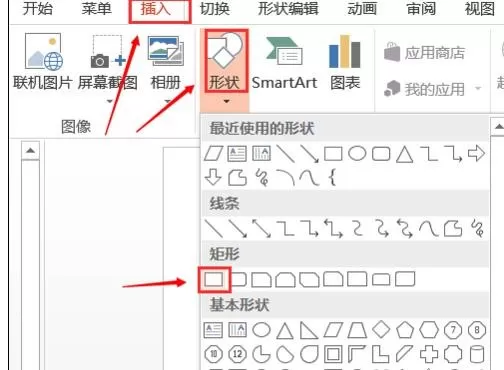Screen dimensions: 504x370
Task: Select pentagon in 基本形状
Action: tap(405, 330)
